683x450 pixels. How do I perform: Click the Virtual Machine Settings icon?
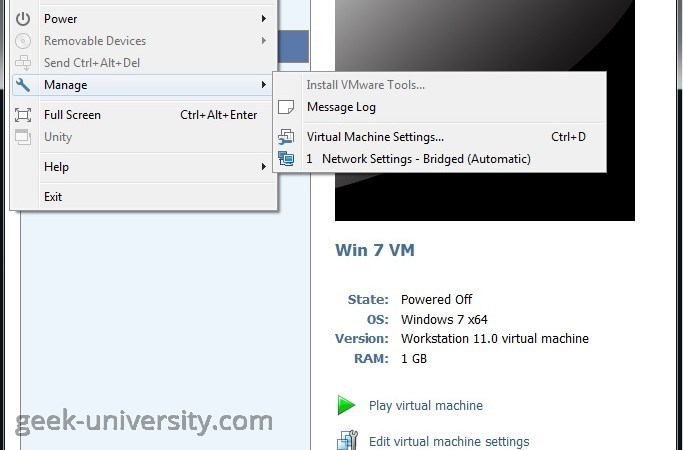click(286, 137)
